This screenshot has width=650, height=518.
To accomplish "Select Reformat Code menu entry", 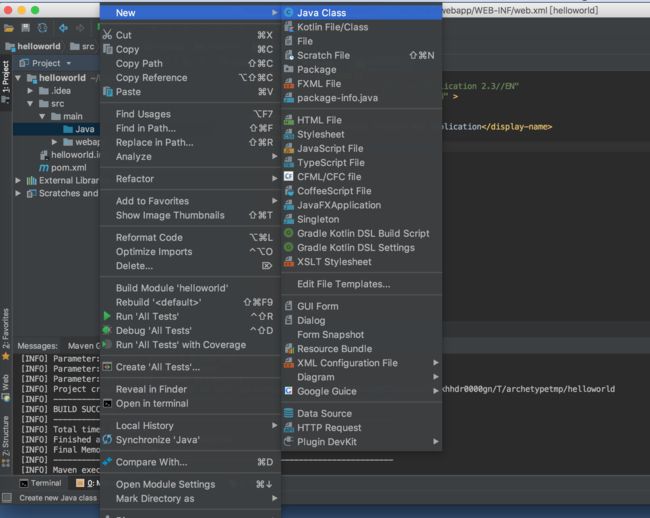I will click(190, 237).
